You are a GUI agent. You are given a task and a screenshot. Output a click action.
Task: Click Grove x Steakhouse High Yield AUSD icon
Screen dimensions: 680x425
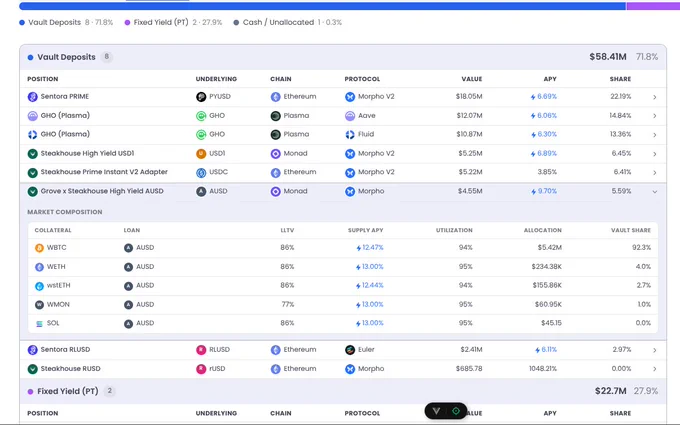33,191
